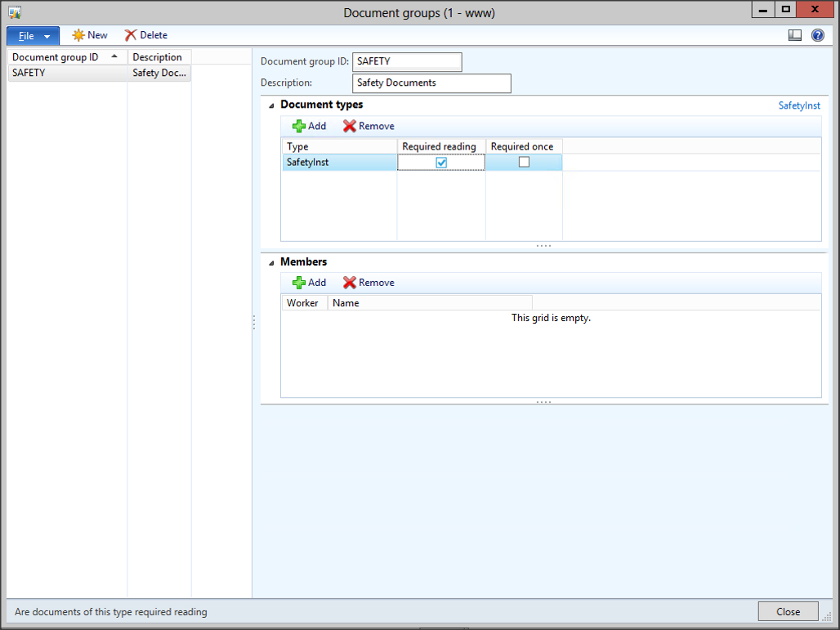Collapse the Members section
Viewport: 840px width, 630px height.
(x=271, y=262)
